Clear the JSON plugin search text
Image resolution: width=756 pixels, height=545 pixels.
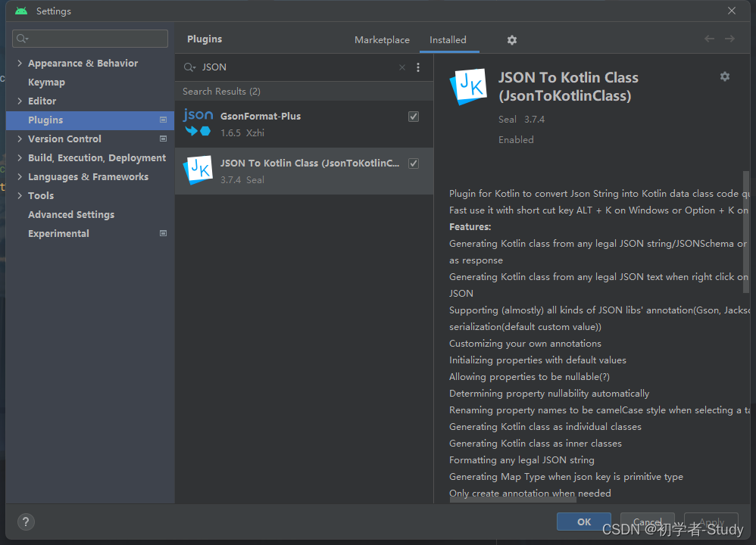402,67
